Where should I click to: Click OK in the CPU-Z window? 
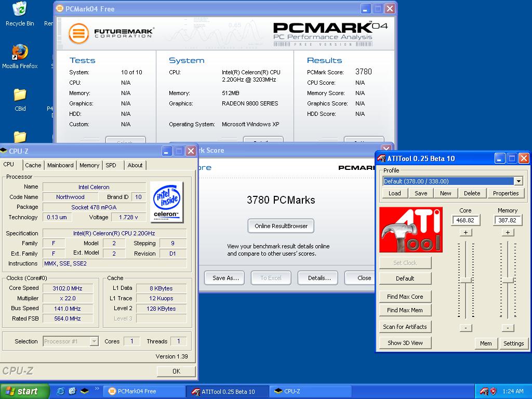(177, 371)
